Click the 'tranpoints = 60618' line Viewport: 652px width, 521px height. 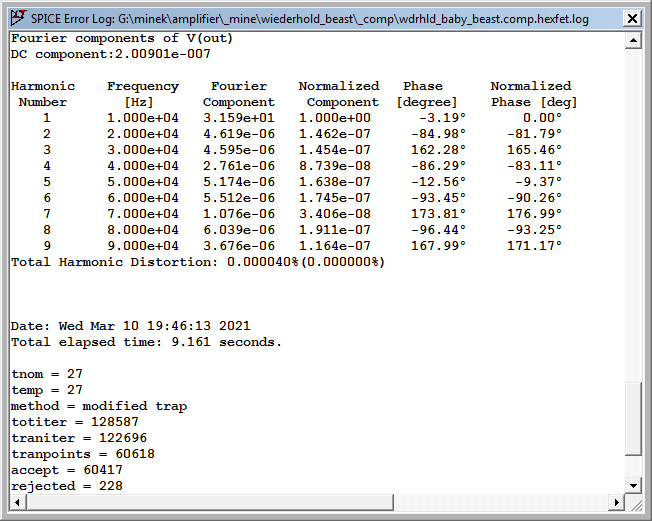click(x=83, y=454)
